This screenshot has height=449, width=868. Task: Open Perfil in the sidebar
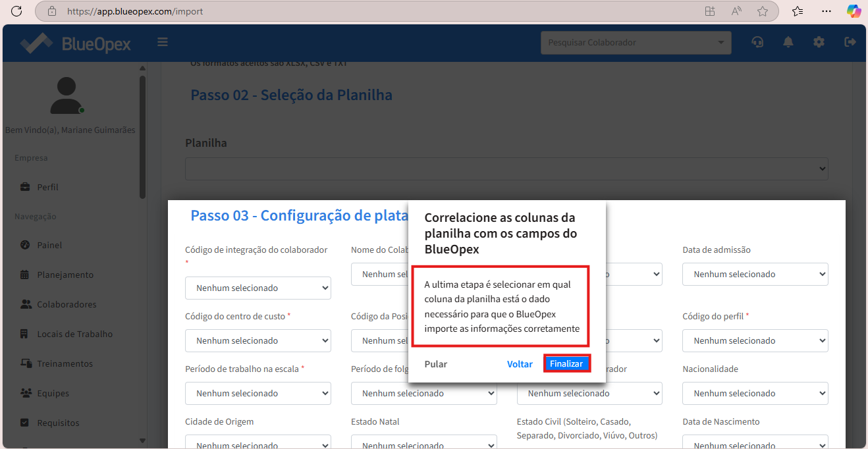point(47,187)
